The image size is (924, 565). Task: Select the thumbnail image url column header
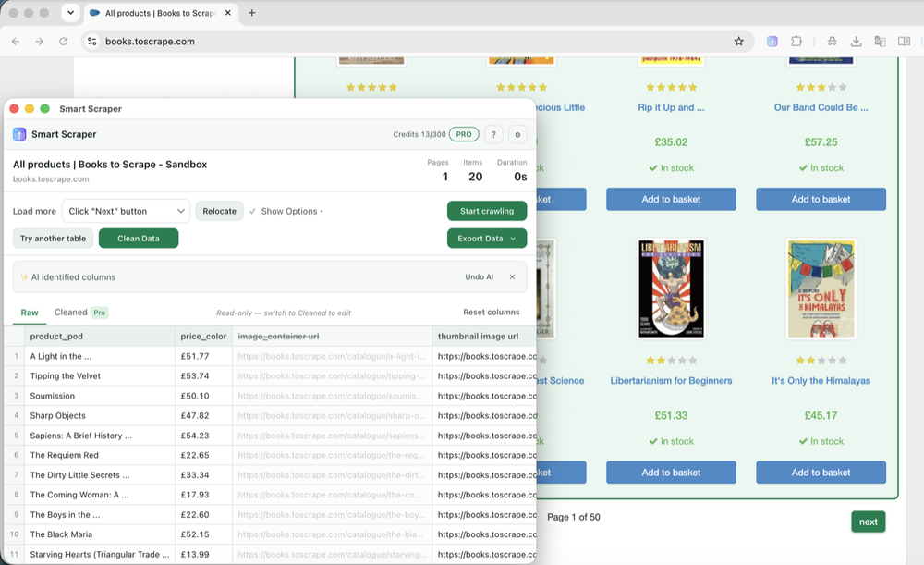pyautogui.click(x=484, y=337)
